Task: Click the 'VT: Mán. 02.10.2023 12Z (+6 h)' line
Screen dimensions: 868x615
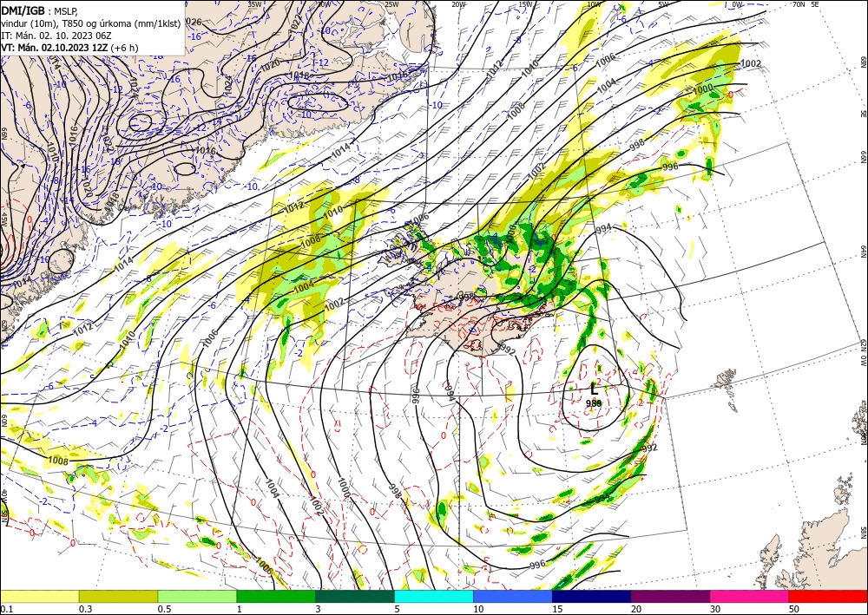Action: tap(69, 48)
